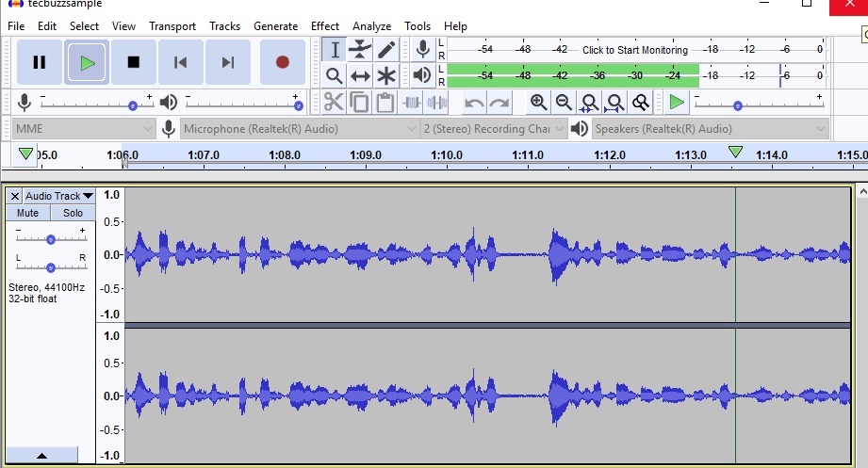Click the Zoom In button
The height and width of the screenshot is (468, 868).
[538, 103]
